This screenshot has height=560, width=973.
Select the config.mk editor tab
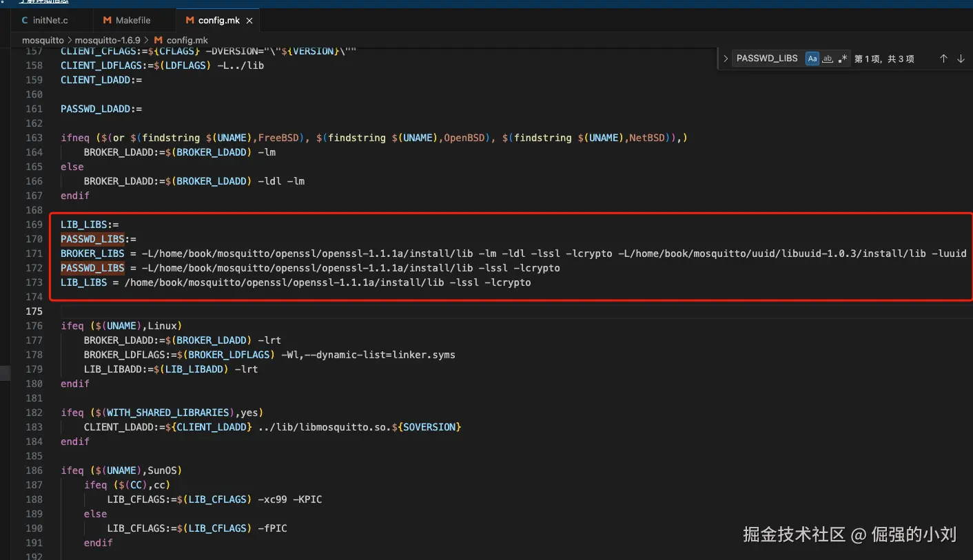217,21
